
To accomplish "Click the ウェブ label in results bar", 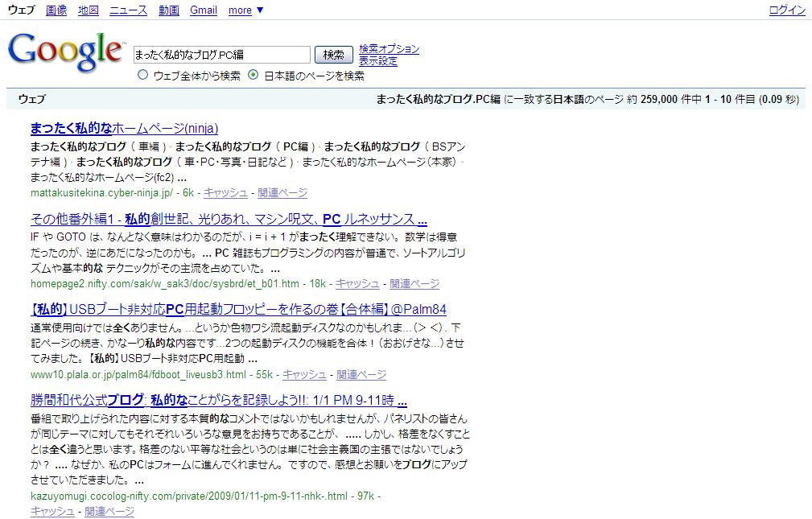I will pyautogui.click(x=31, y=98).
